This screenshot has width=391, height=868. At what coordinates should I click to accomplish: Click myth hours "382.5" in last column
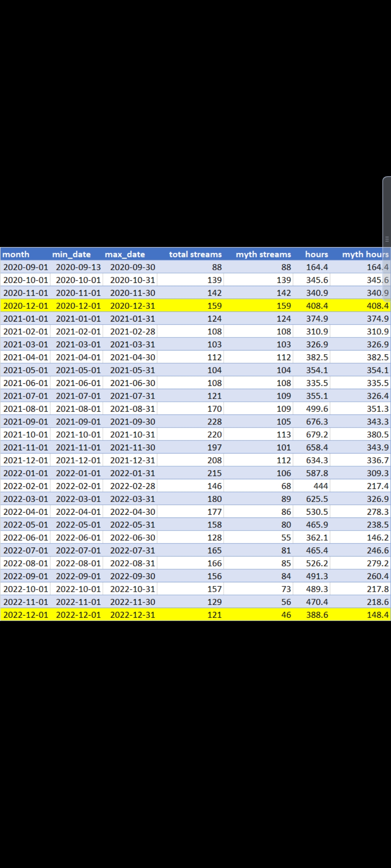[x=378, y=357]
